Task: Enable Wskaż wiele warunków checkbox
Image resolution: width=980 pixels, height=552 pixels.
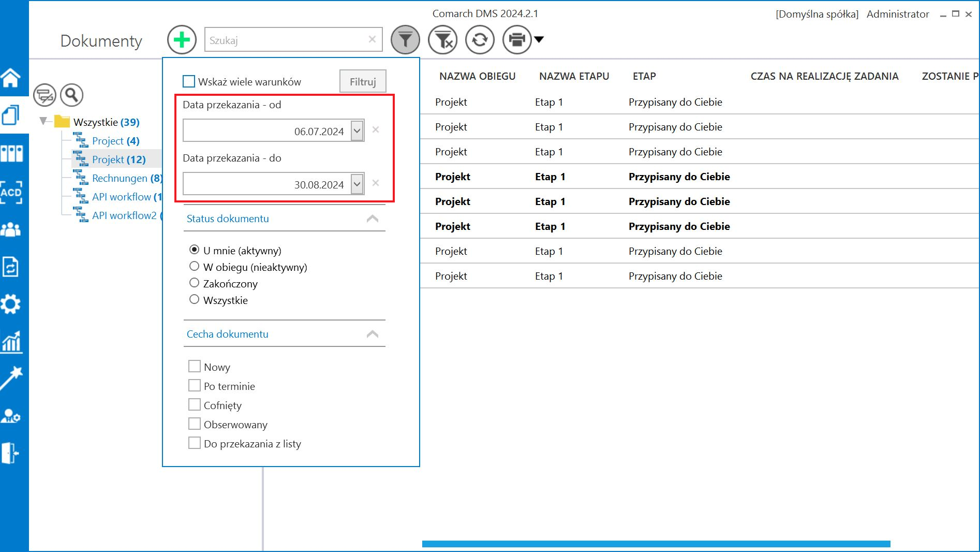Action: click(x=189, y=81)
